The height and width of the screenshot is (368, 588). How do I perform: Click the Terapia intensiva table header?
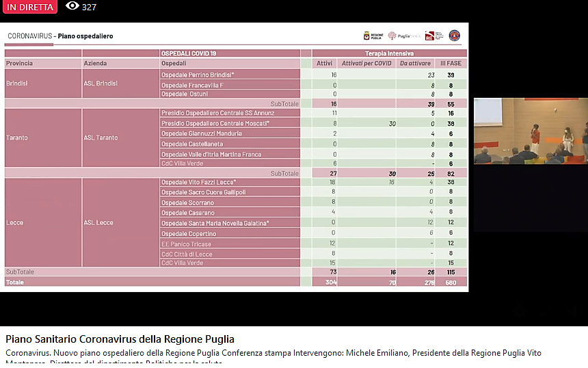389,53
